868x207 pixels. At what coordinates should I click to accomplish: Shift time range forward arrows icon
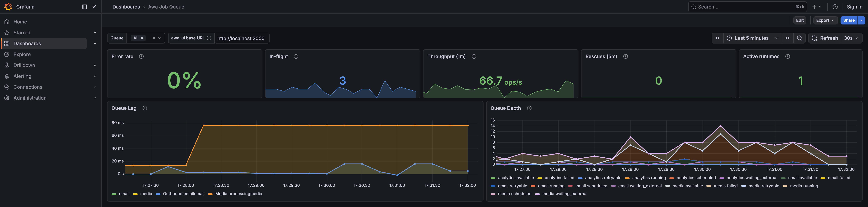click(x=787, y=38)
